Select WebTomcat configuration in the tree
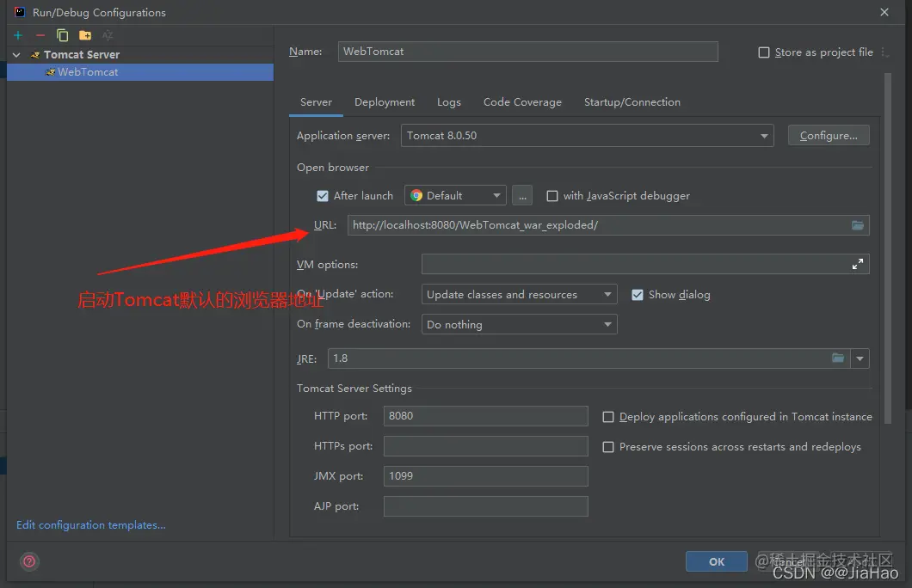Image resolution: width=912 pixels, height=588 pixels. 139,72
